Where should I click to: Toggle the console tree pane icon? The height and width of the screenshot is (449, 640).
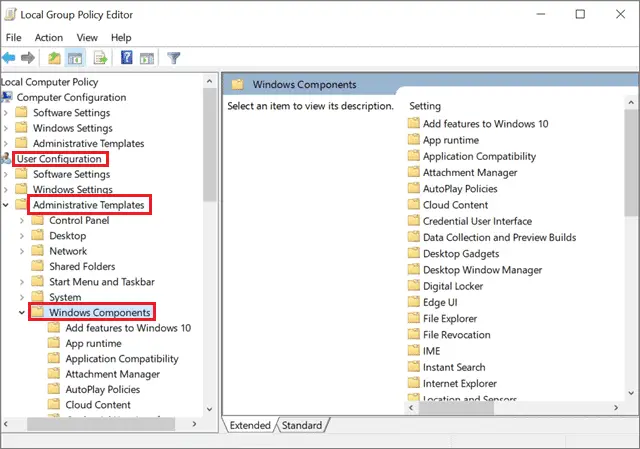75,58
